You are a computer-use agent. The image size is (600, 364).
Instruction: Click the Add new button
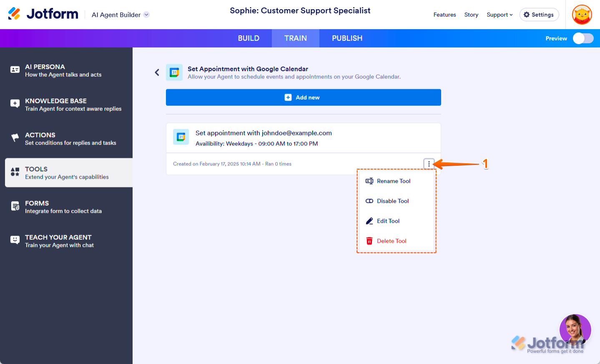point(303,97)
